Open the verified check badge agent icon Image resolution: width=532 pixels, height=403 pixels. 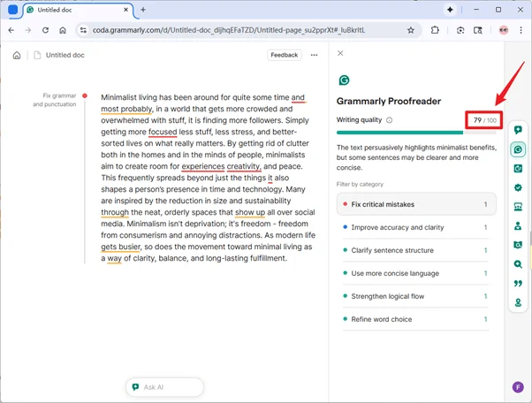tap(518, 187)
